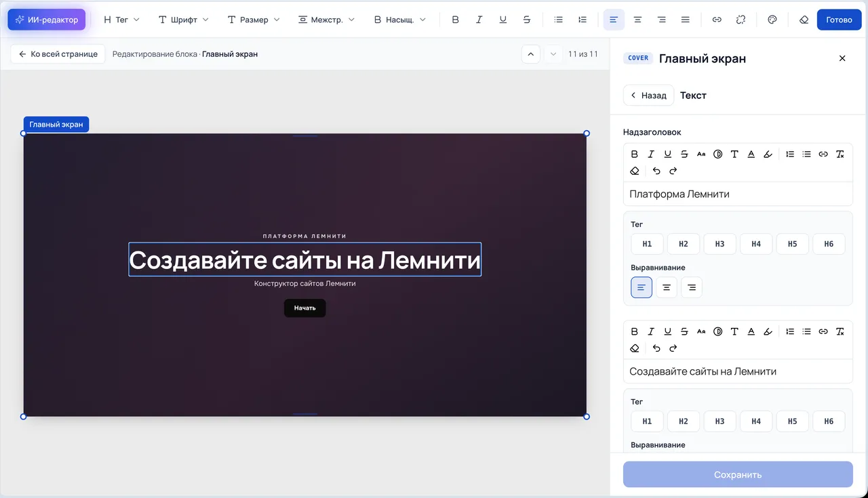Click the Начать button on canvas
This screenshot has height=498, width=868.
305,308
